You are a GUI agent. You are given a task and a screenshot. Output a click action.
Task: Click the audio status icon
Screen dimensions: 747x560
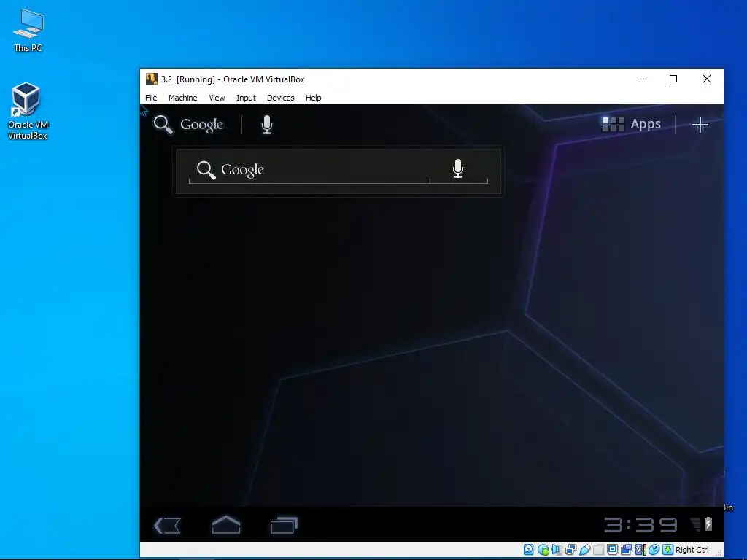557,550
